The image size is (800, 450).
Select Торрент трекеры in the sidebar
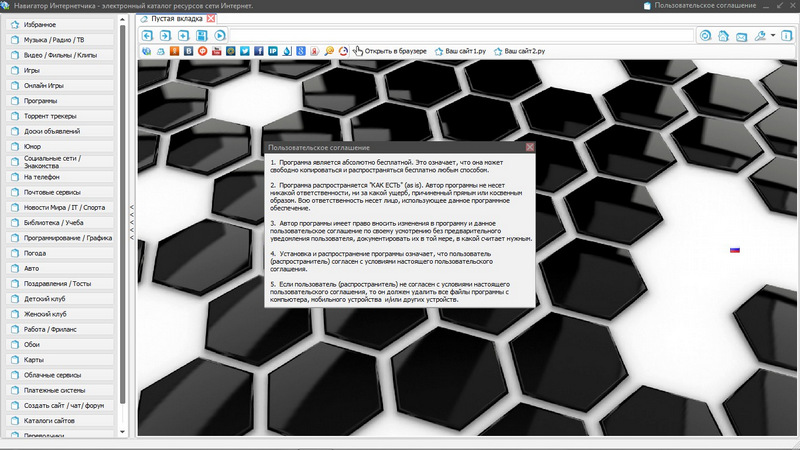[x=60, y=116]
